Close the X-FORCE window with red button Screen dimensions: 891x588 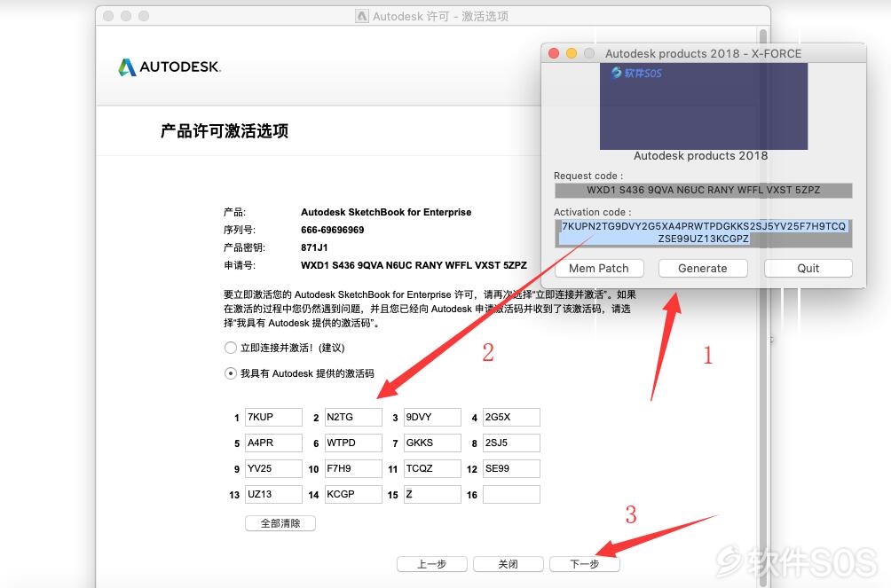554,53
